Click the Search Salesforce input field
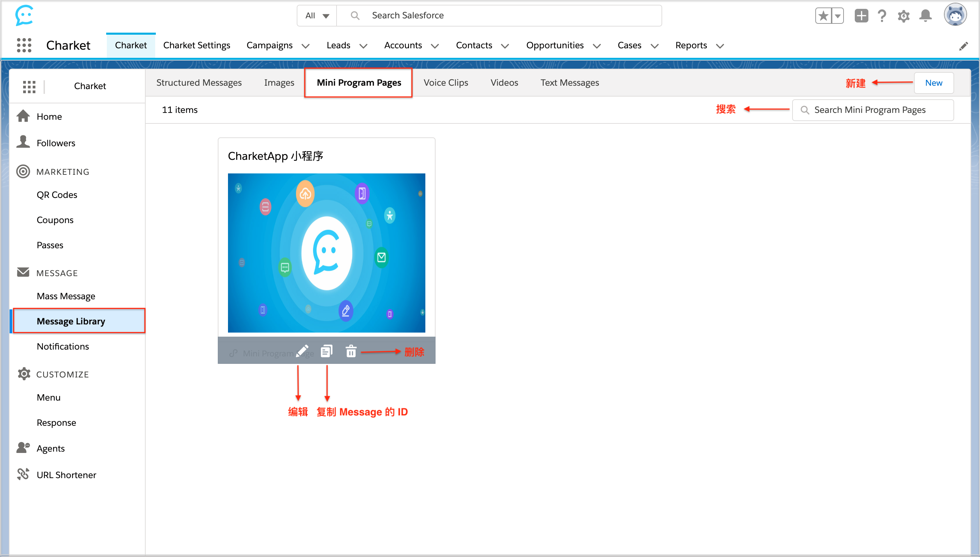The image size is (980, 557). (x=499, y=16)
